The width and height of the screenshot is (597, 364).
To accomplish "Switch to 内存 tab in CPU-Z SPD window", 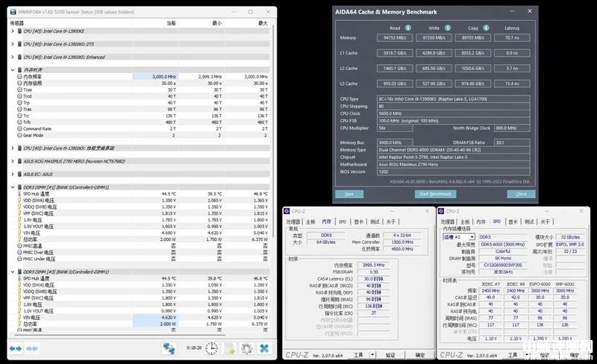I will click(x=481, y=222).
